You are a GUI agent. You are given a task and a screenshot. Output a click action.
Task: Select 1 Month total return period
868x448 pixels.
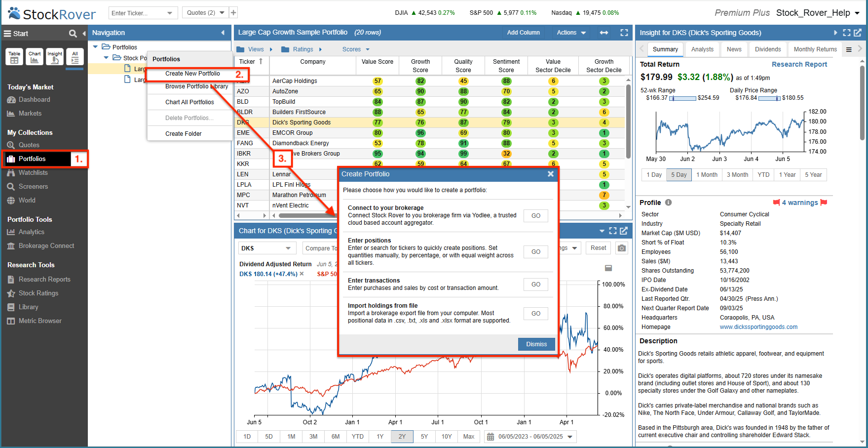(707, 175)
